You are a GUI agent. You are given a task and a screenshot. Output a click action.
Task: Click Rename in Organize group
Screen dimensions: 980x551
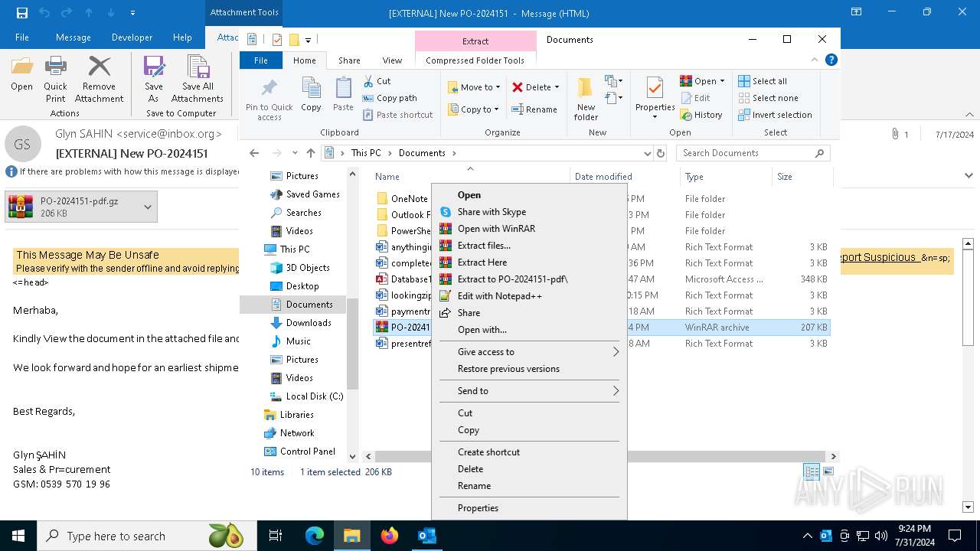534,109
